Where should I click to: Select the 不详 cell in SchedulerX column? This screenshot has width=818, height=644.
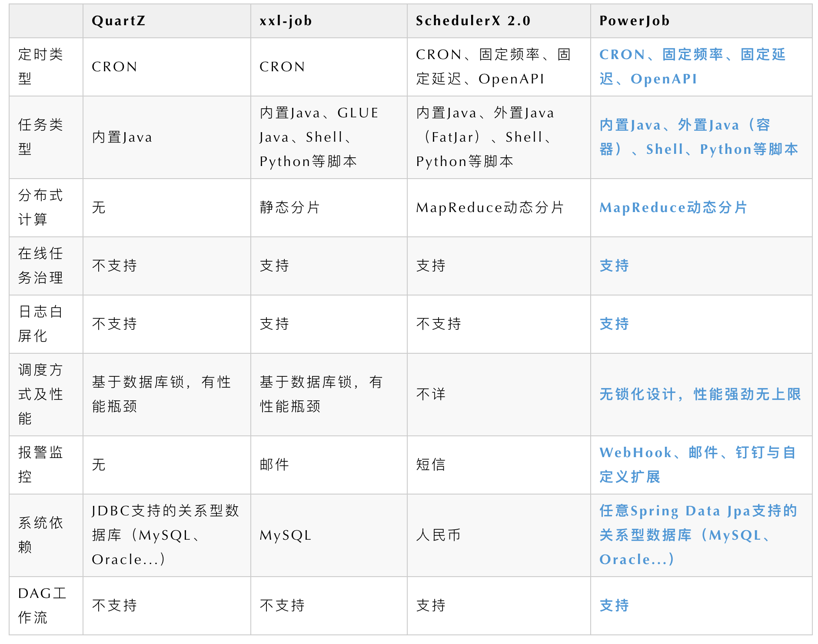tap(431, 394)
